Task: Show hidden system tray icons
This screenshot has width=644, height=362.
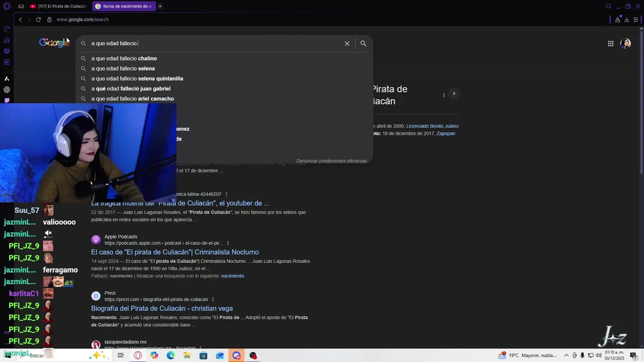Action: 567,355
